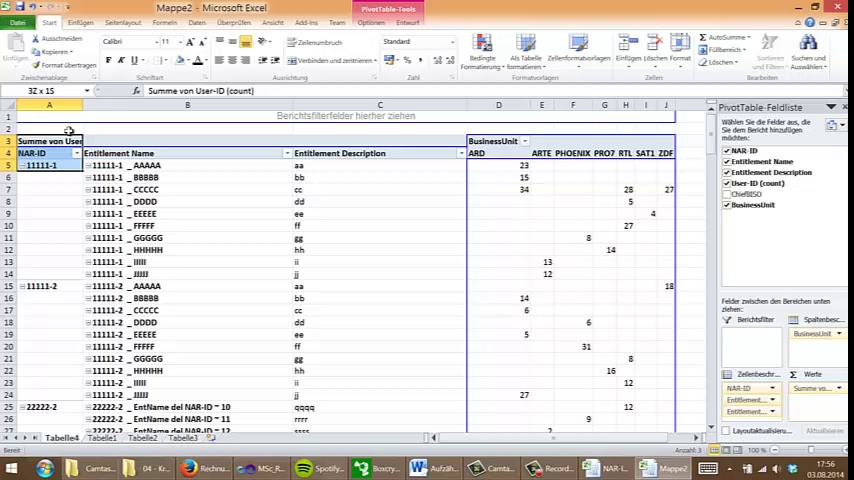854x480 pixels.
Task: Click the formula bar showing Summe von User-ID
Action: pos(400,91)
